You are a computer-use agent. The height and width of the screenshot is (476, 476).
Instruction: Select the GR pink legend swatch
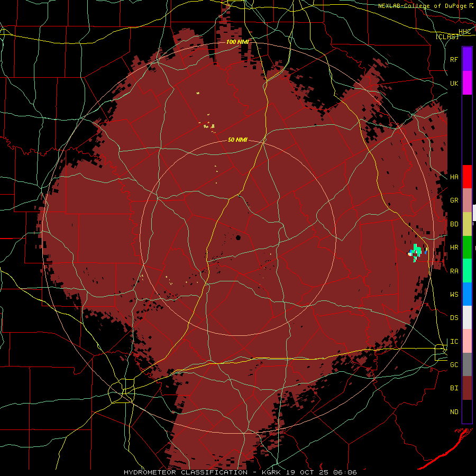point(467,200)
